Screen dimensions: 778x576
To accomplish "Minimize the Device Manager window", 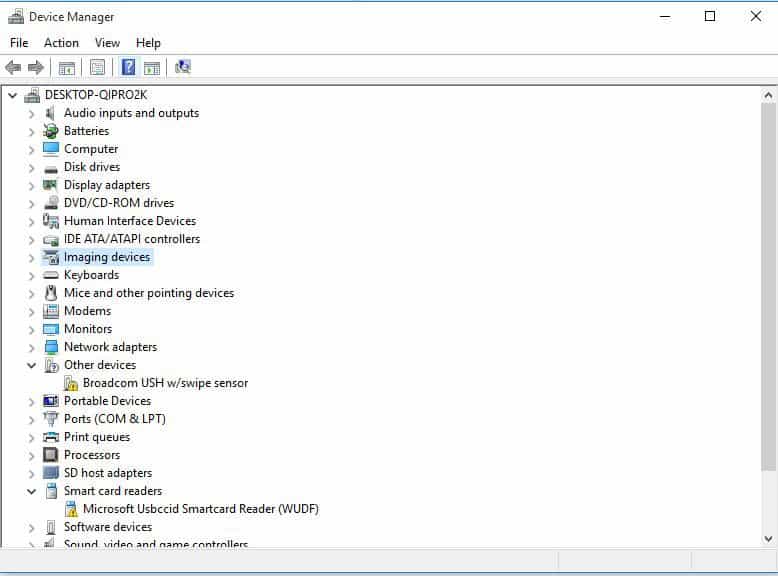I will 665,16.
